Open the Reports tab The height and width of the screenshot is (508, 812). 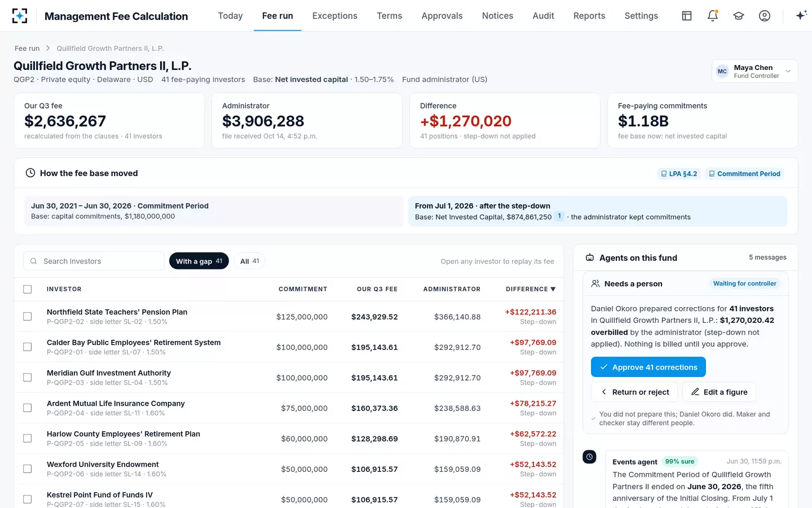click(589, 16)
